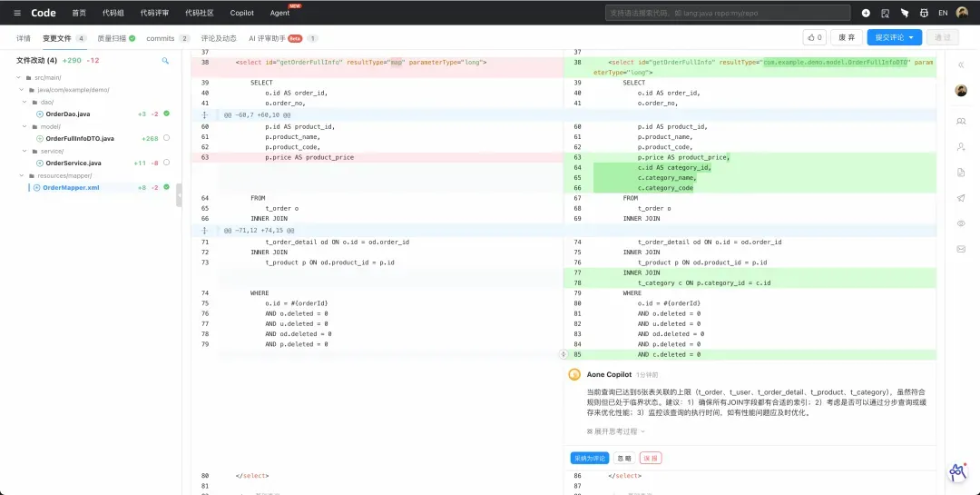Click comment marker icon at line 85
The image size is (980, 495).
[x=563, y=354]
